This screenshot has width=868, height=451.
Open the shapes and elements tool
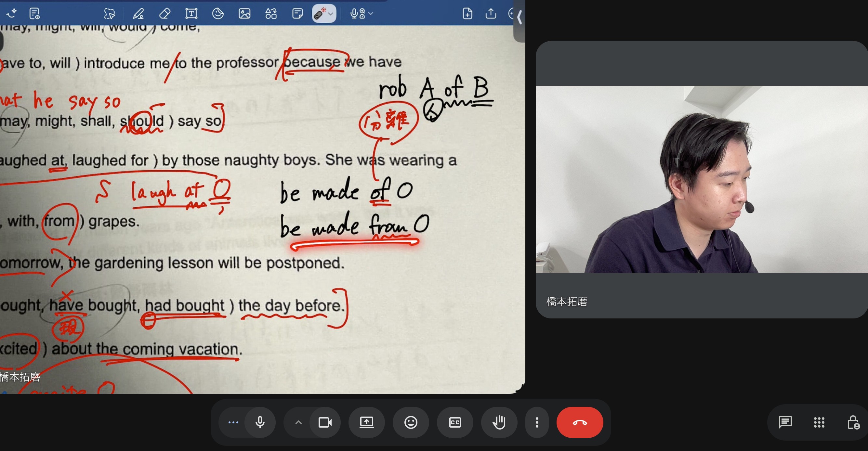coord(271,13)
